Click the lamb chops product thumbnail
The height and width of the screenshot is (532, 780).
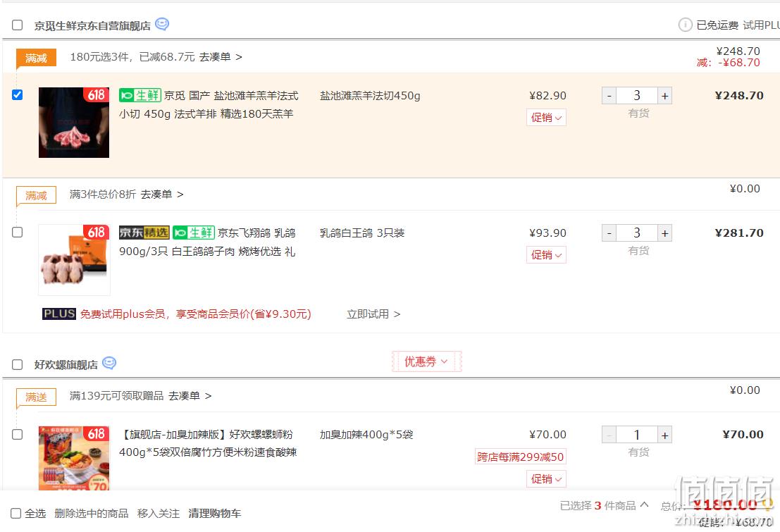(x=73, y=123)
